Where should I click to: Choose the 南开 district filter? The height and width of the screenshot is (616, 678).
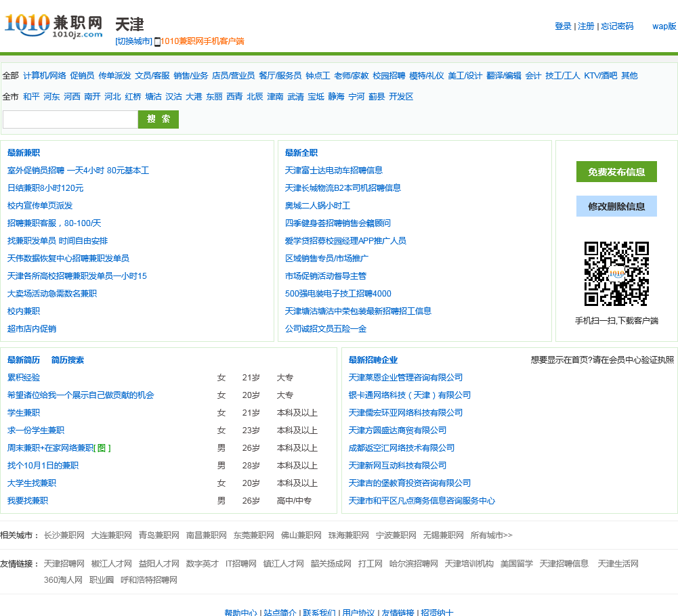click(92, 97)
